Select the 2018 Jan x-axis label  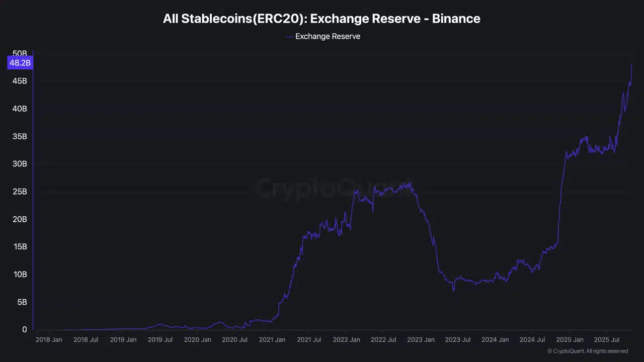pos(49,340)
